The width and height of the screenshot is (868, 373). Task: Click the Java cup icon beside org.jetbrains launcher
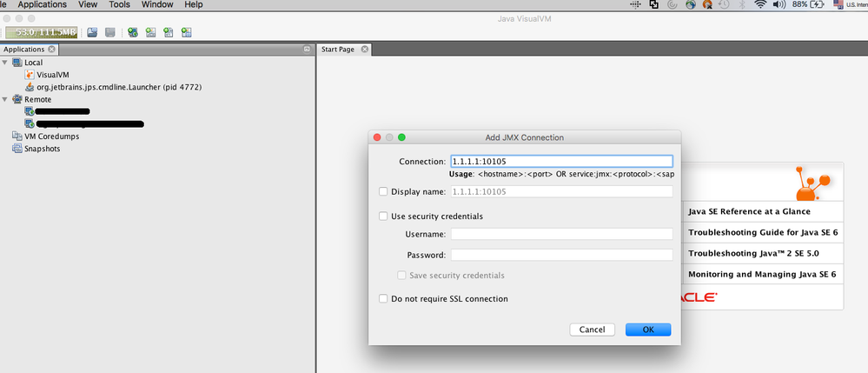[x=30, y=87]
